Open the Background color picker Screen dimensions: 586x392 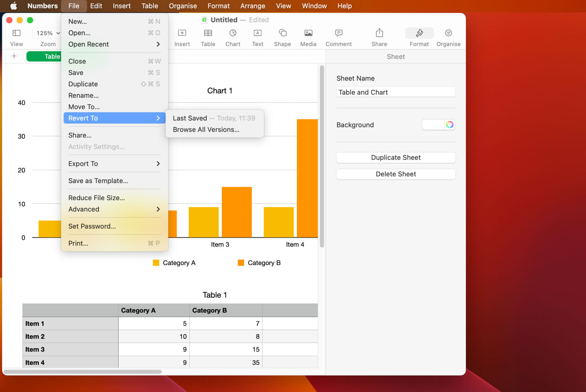point(449,124)
